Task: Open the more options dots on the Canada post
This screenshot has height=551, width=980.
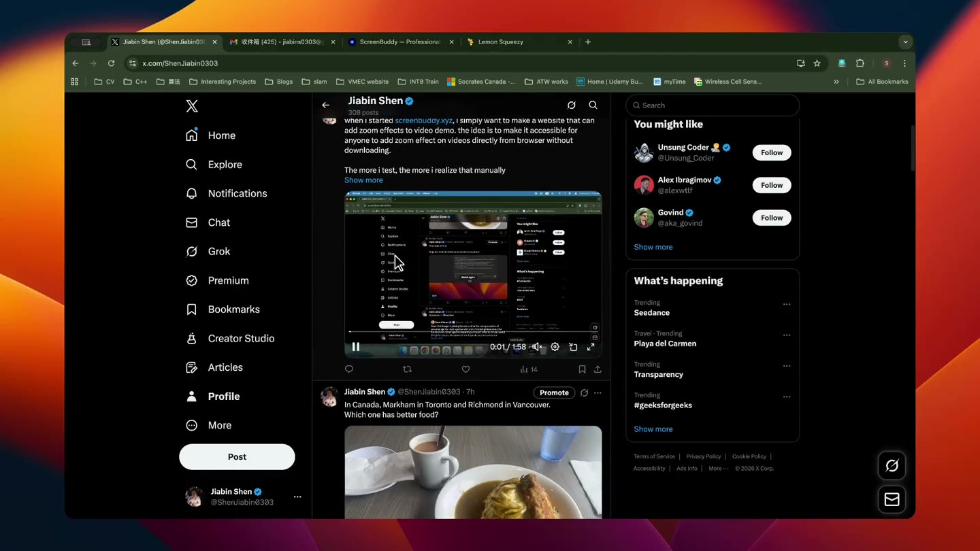Action: [x=598, y=393]
